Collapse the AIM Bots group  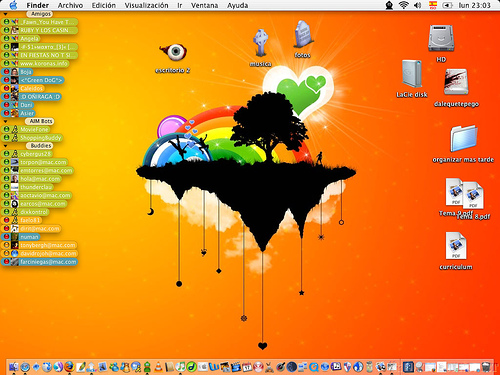[x=5, y=121]
